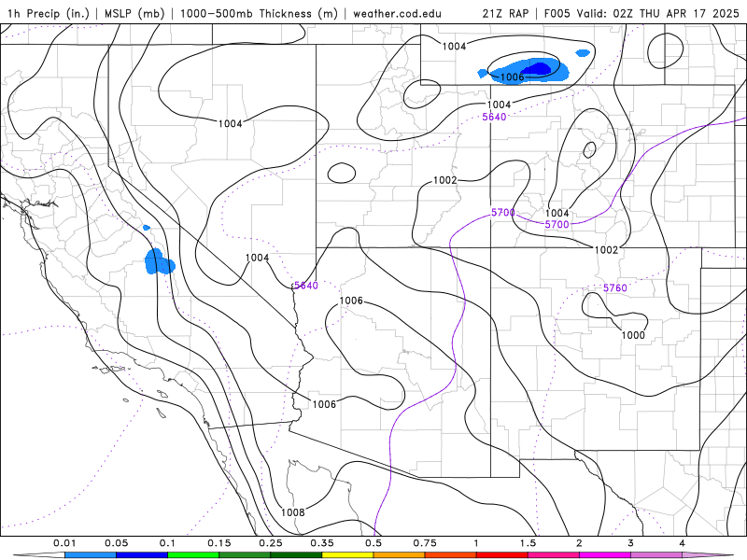This screenshot has width=747, height=560.
Task: Click the '0.75' colorbar label
Action: point(425,543)
